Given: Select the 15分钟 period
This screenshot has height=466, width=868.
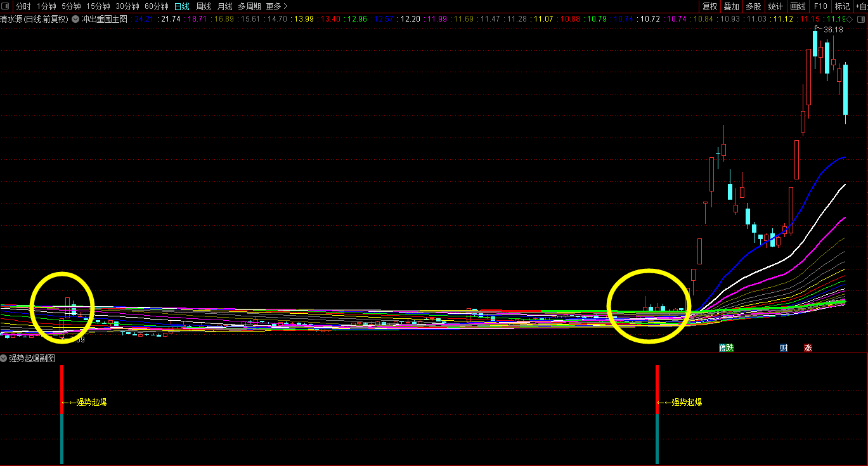Looking at the screenshot, I should point(98,6).
